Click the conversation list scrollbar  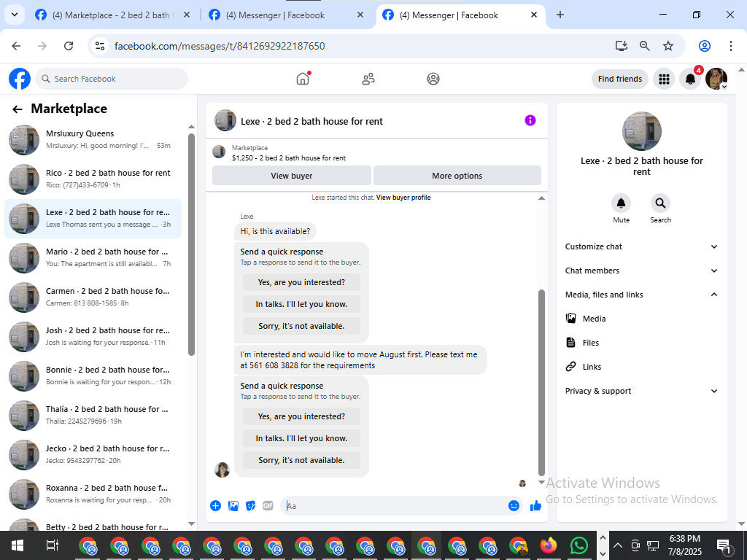point(192,244)
